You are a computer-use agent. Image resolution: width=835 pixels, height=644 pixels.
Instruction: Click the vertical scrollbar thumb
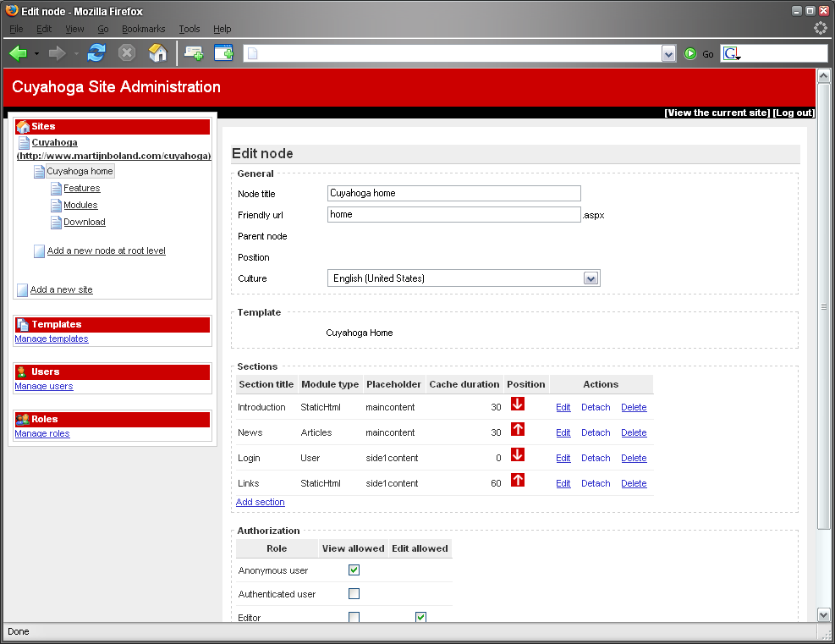click(823, 306)
